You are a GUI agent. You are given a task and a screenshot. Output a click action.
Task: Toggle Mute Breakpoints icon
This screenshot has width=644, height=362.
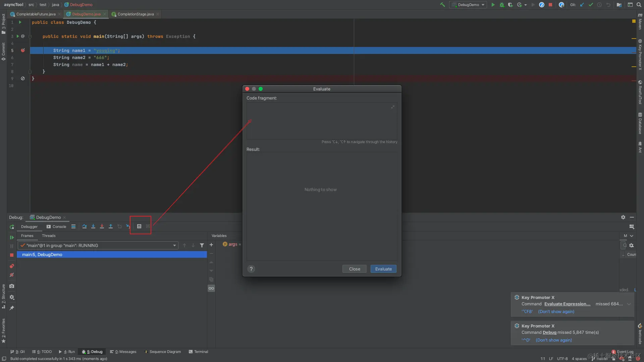tap(12, 275)
